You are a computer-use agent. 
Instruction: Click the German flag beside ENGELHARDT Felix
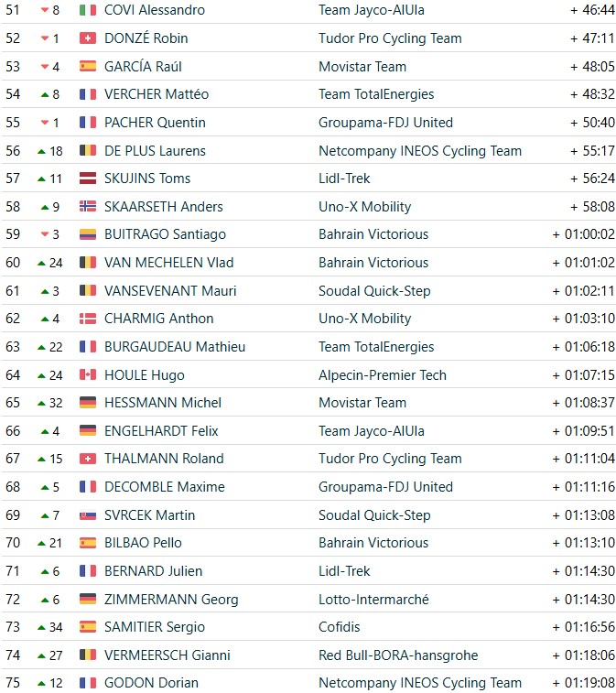click(88, 430)
